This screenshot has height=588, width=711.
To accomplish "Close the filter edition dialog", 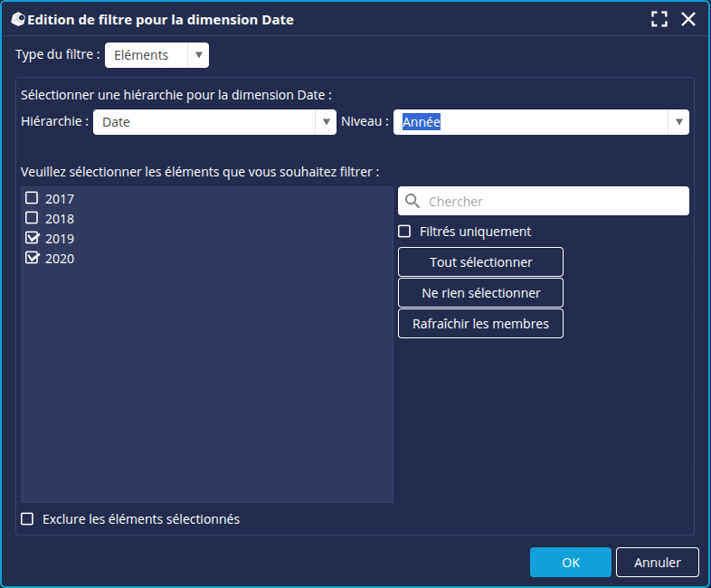I will click(688, 19).
